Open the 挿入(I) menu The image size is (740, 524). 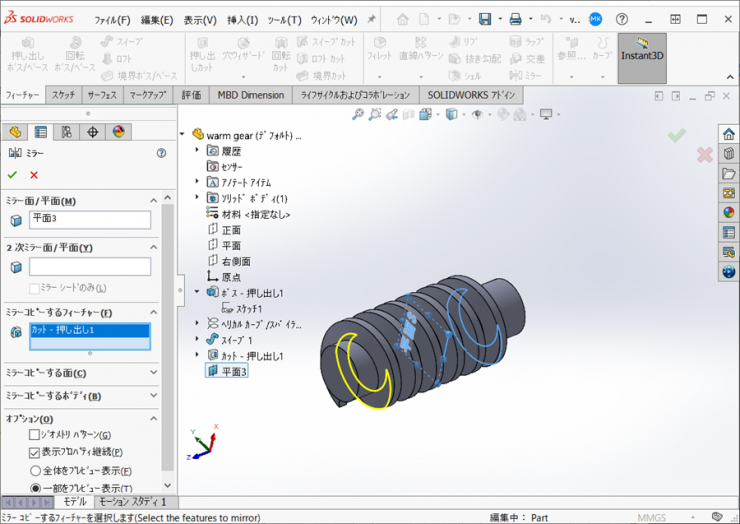tap(242, 20)
